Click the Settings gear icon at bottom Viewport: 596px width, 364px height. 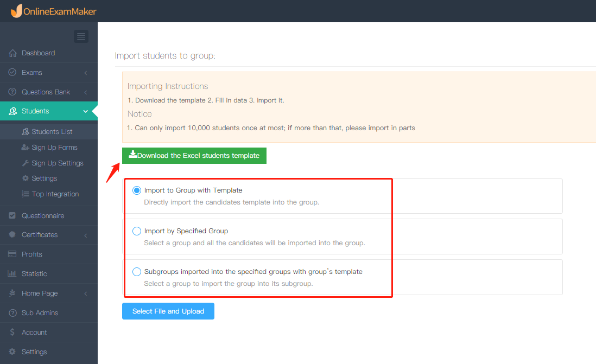coord(12,352)
